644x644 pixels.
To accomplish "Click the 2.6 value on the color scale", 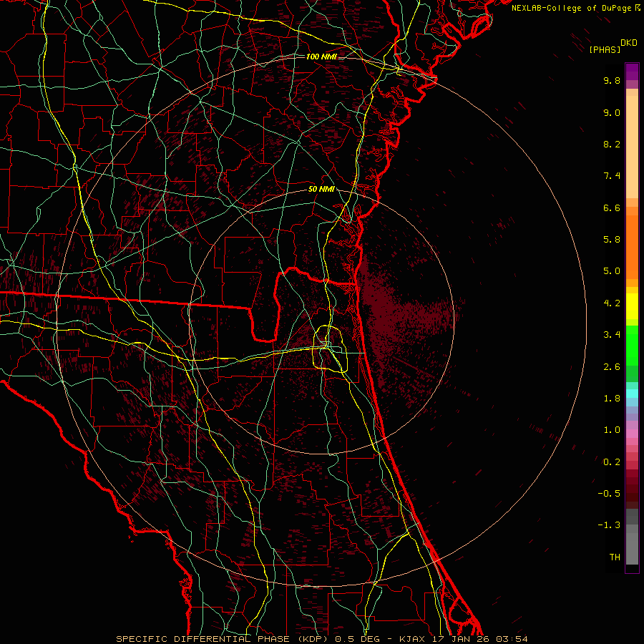I will click(x=612, y=367).
